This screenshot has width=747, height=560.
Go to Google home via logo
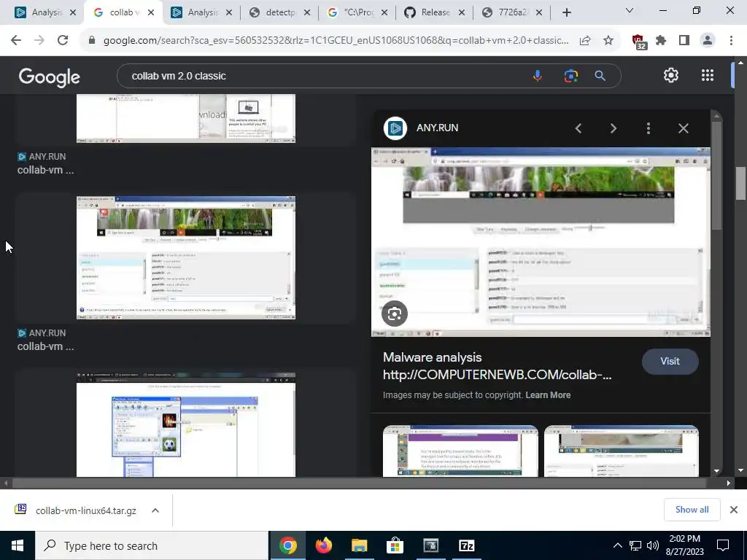[x=49, y=77]
